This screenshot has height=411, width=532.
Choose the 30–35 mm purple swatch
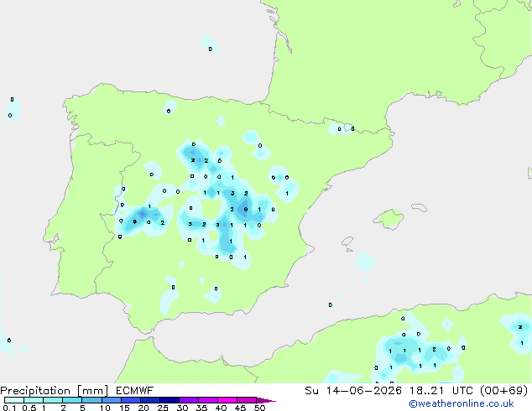click(x=188, y=400)
